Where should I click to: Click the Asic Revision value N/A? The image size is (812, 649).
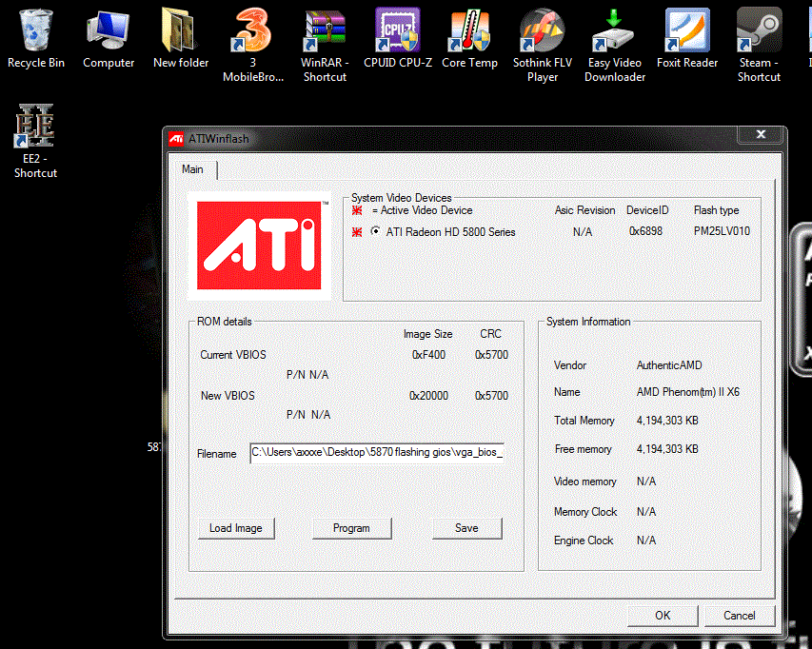pos(583,232)
